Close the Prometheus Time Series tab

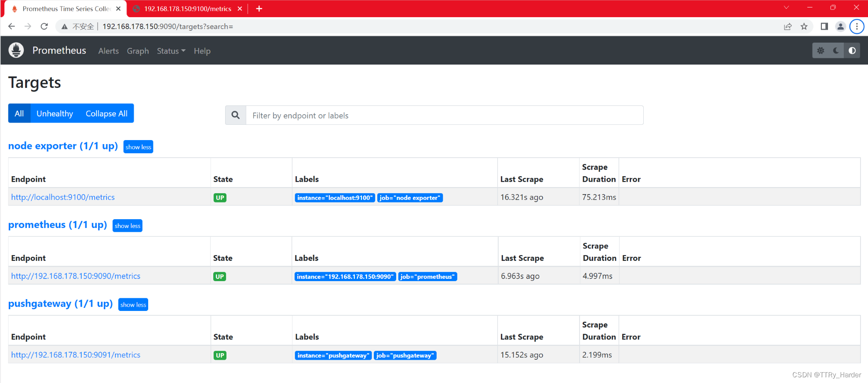coord(118,9)
